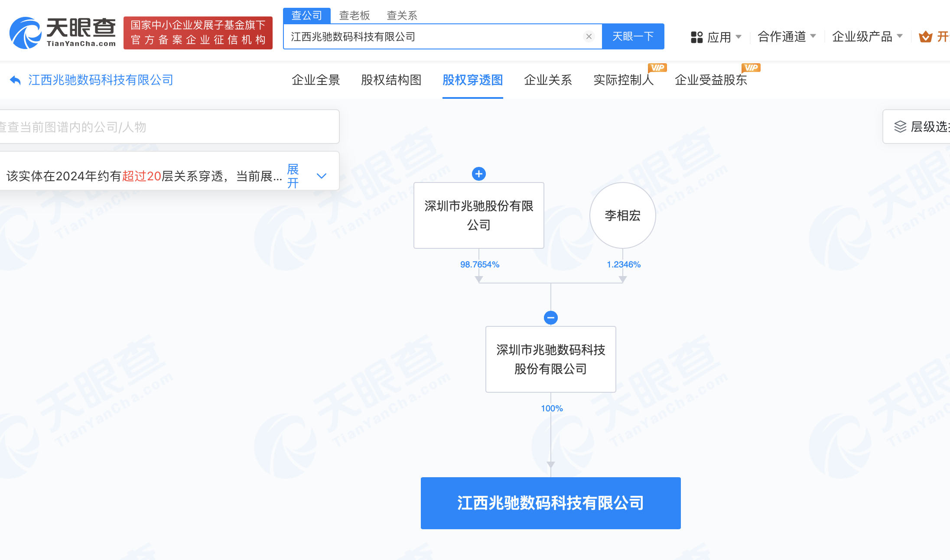Expand the notice panel chevron arrow
The height and width of the screenshot is (560, 950).
tap(321, 176)
